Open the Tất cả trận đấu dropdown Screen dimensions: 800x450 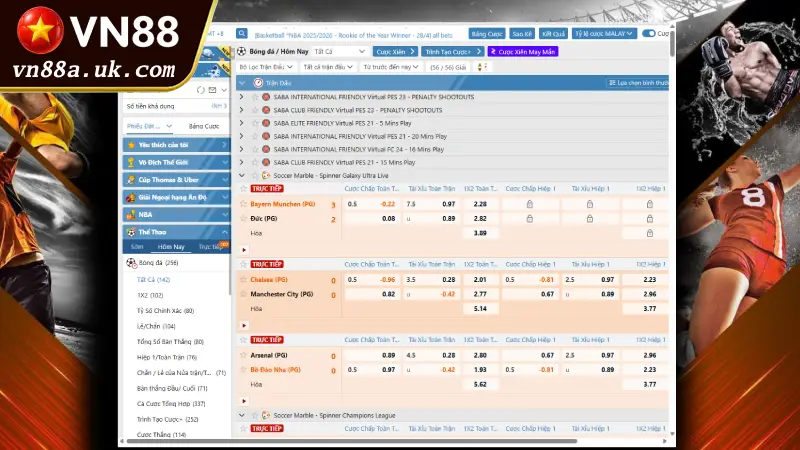click(x=328, y=67)
